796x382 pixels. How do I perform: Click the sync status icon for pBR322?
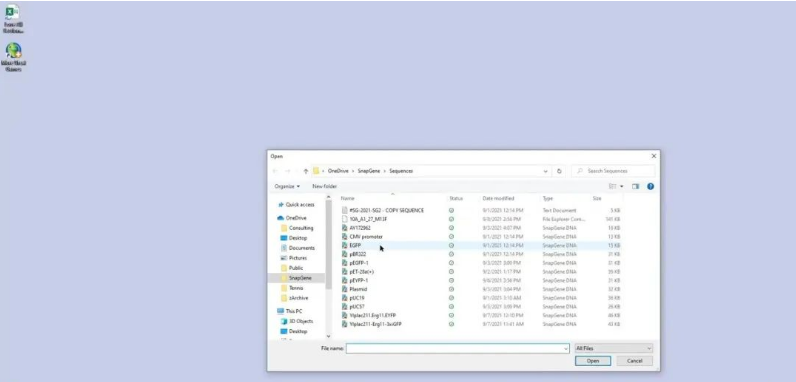coord(451,254)
